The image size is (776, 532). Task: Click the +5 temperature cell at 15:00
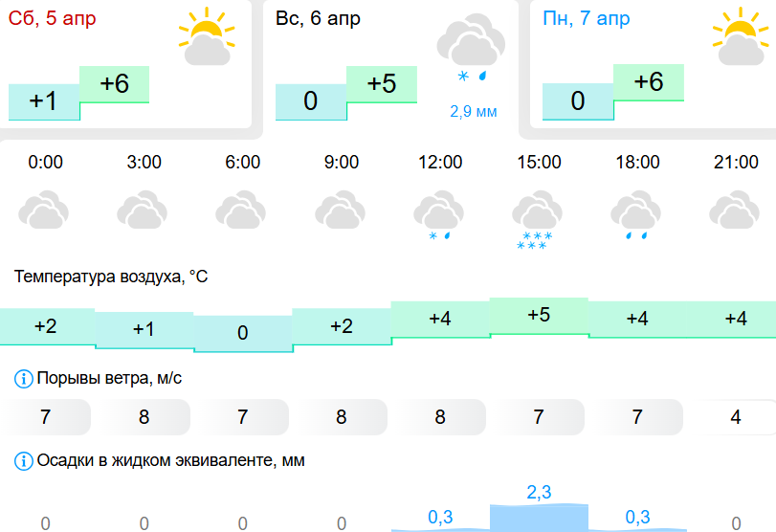point(539,316)
